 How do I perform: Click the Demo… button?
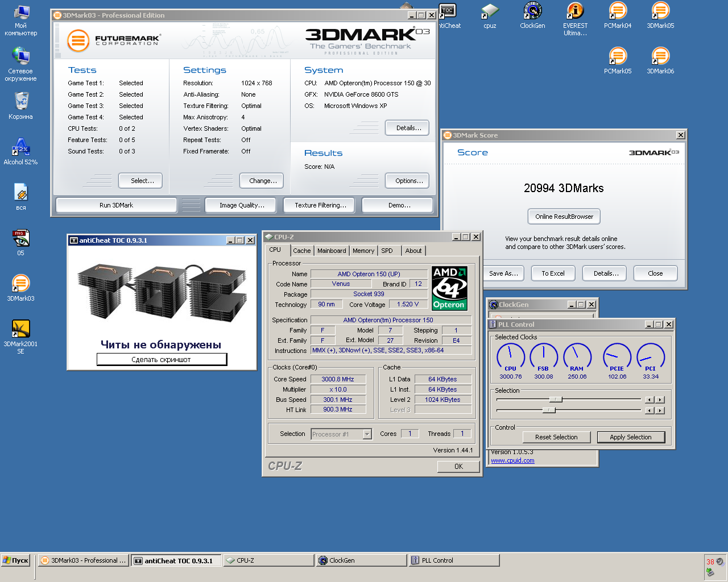pos(399,205)
